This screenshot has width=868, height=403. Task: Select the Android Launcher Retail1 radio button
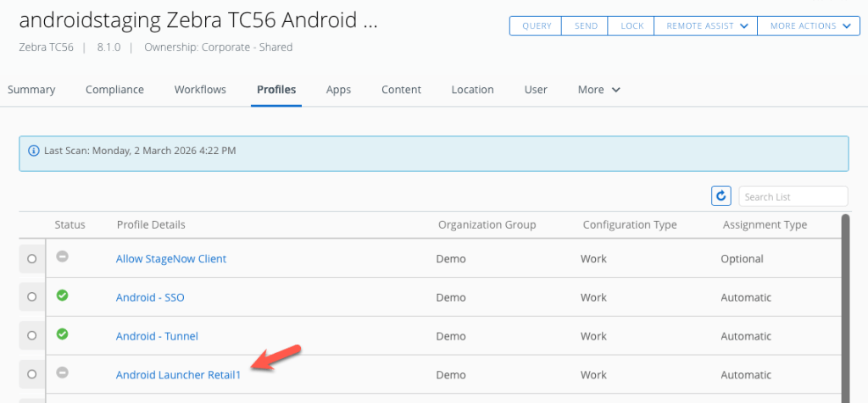[32, 374]
